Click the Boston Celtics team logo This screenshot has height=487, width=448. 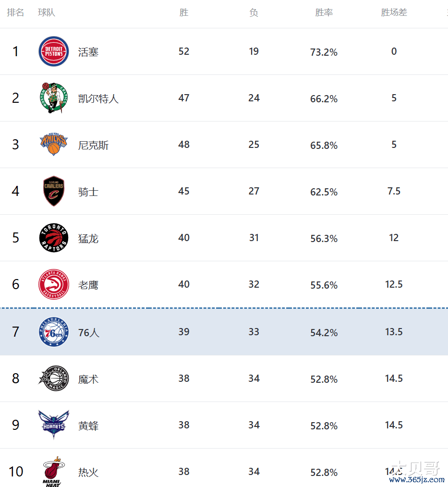click(x=53, y=98)
